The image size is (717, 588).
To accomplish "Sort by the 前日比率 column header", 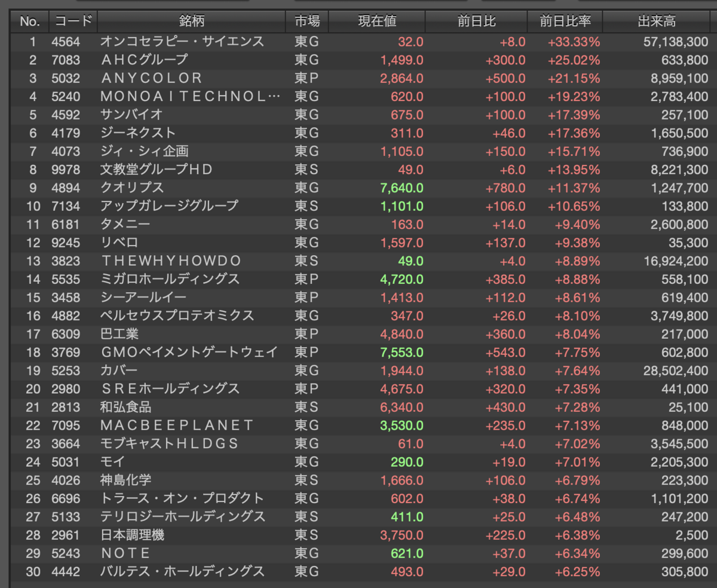I will tap(565, 22).
